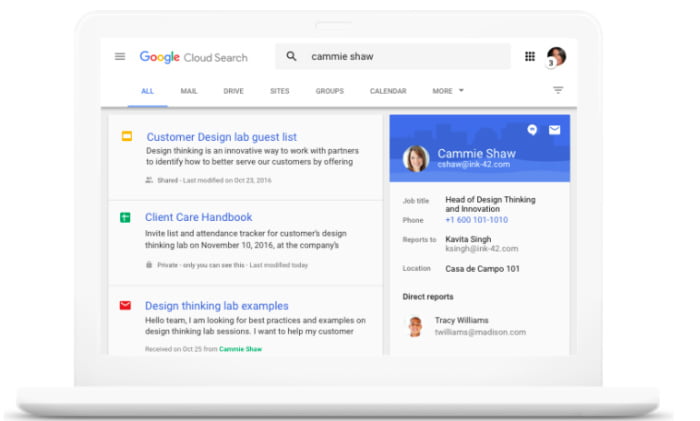Click 'Private - only you can see this' text
Image resolution: width=700 pixels, height=421 pixels.
[x=201, y=265]
